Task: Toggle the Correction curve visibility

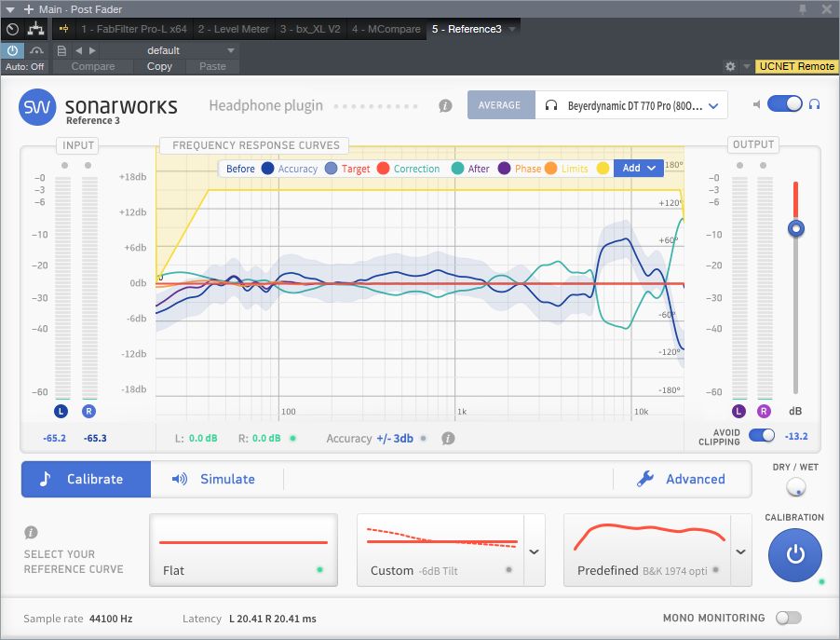Action: pyautogui.click(x=457, y=169)
